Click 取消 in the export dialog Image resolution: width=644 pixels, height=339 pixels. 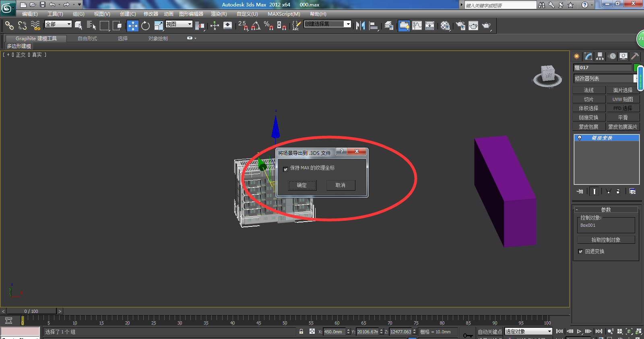341,185
